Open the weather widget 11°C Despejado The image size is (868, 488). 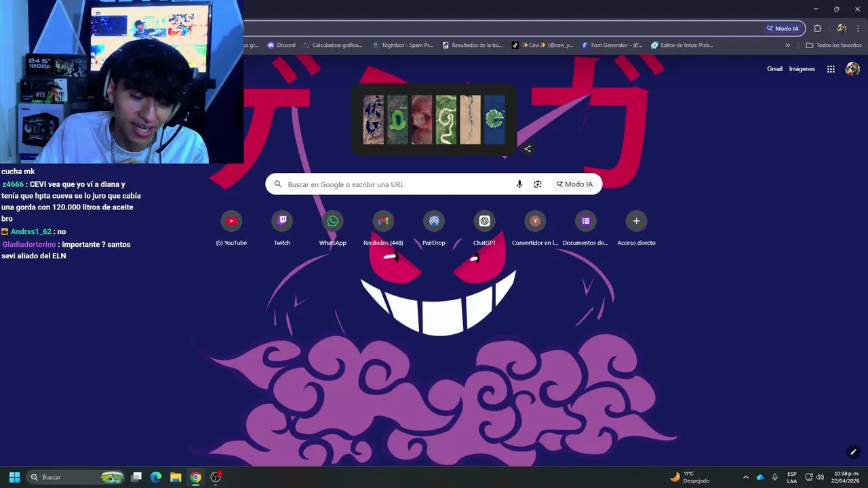tap(690, 477)
